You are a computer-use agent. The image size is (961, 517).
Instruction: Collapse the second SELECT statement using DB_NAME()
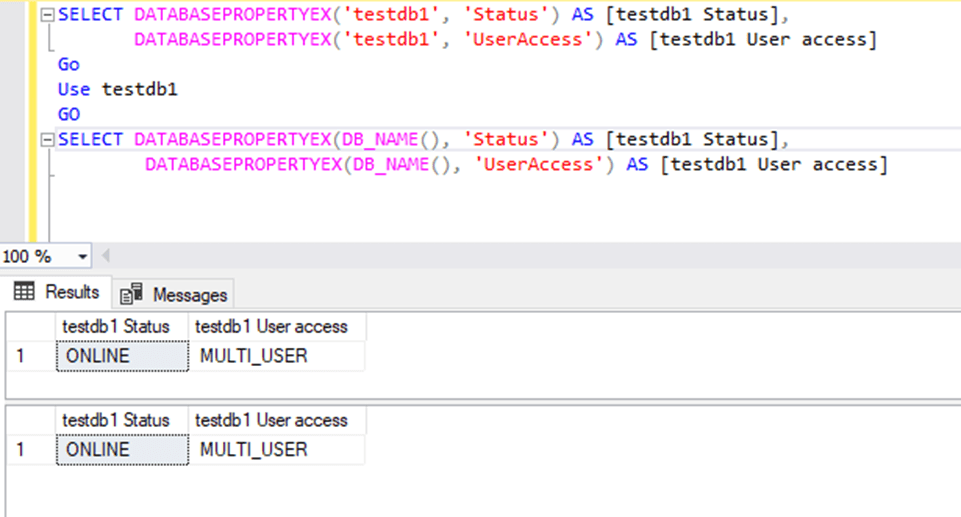pos(46,140)
